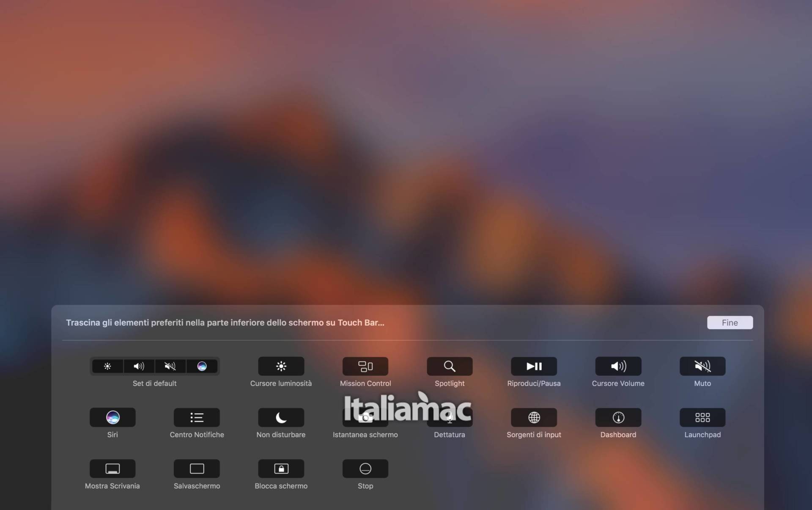The width and height of the screenshot is (812, 510).
Task: Enable Non disturbare on Touch Bar
Action: click(281, 417)
